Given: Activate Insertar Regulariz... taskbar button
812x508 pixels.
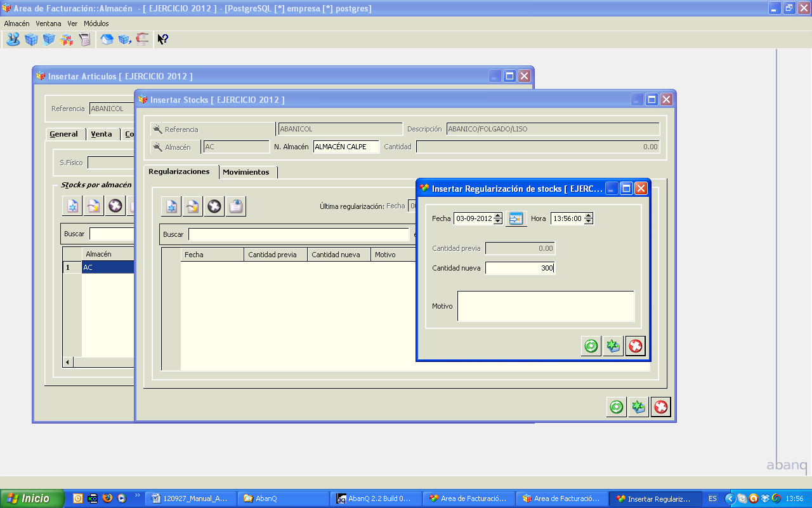Looking at the screenshot, I should coord(656,498).
